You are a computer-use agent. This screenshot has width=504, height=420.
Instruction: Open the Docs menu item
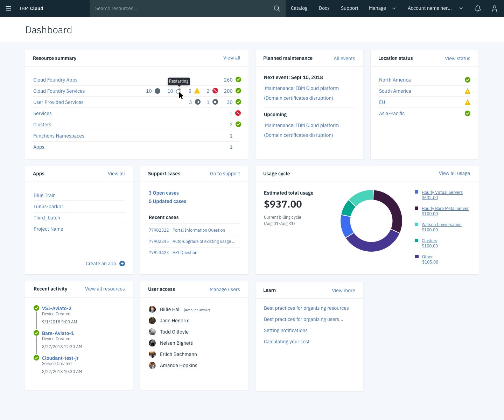pos(324,8)
